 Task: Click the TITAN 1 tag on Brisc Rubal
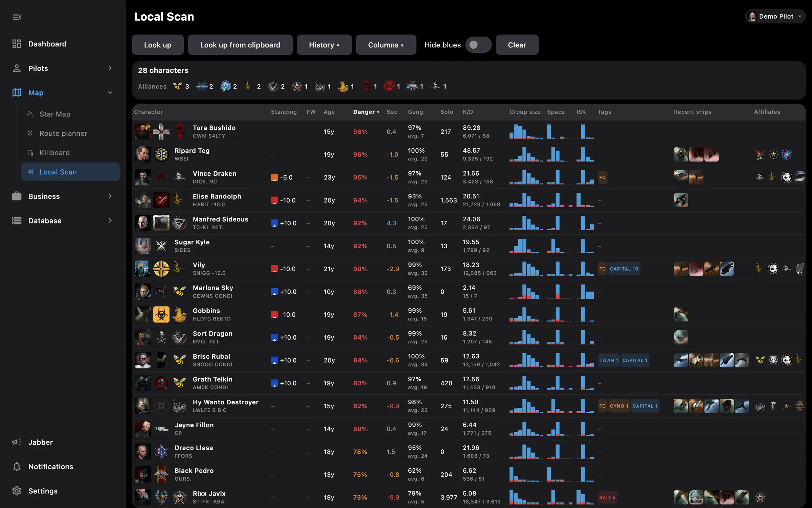coord(609,360)
